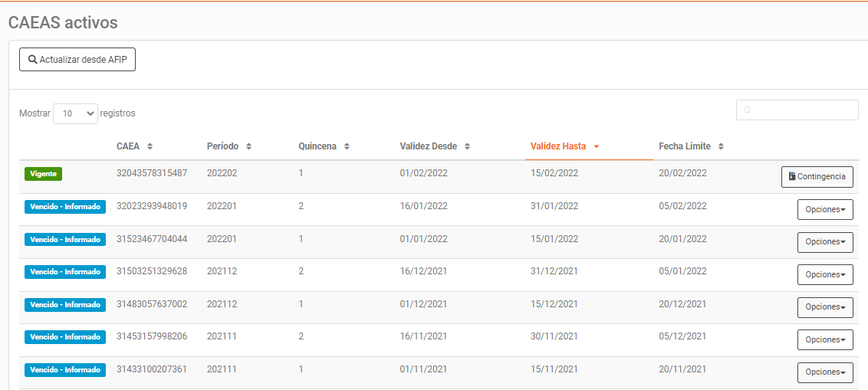This screenshot has height=390, width=868.
Task: Click Vencido - Informado badge for CAEA 32023293948019
Action: point(65,207)
